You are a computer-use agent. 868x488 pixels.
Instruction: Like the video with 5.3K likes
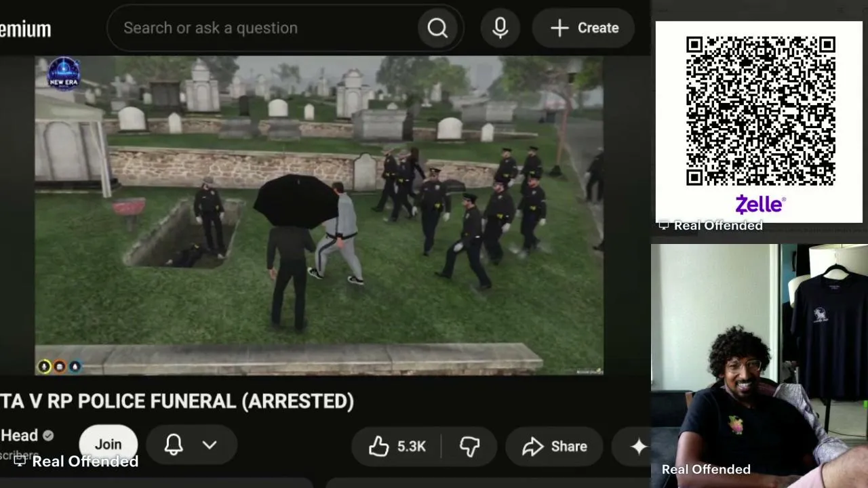[397, 446]
